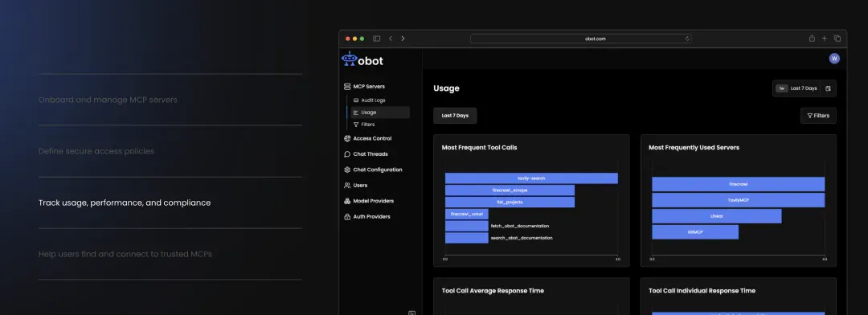Click the bottom bar under Linear
This screenshot has width=868, height=315.
695,232
